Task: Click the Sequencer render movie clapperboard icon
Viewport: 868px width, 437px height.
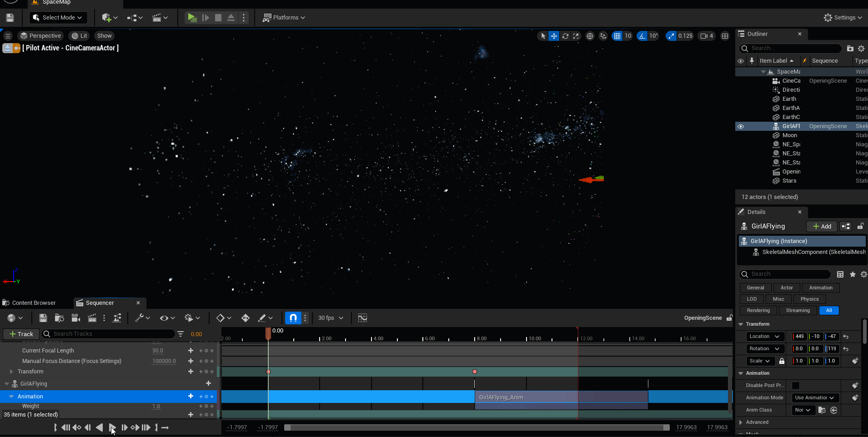Action: tap(92, 318)
